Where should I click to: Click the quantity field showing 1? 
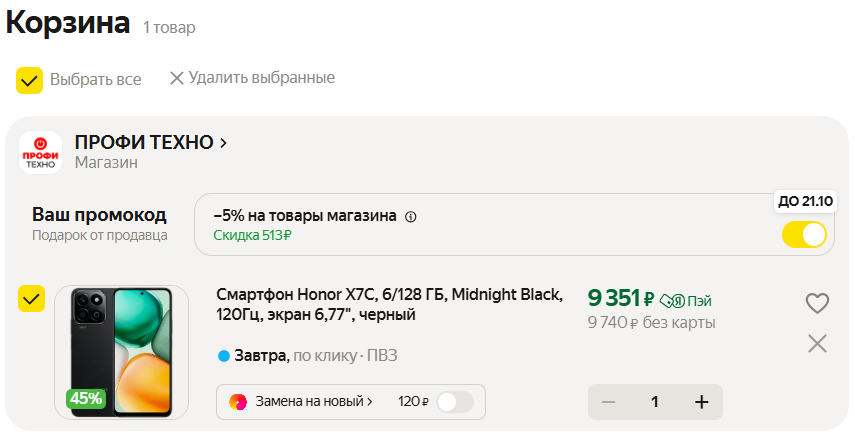coord(655,402)
